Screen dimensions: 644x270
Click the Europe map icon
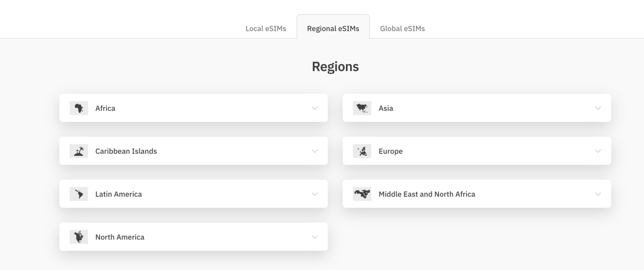[362, 151]
